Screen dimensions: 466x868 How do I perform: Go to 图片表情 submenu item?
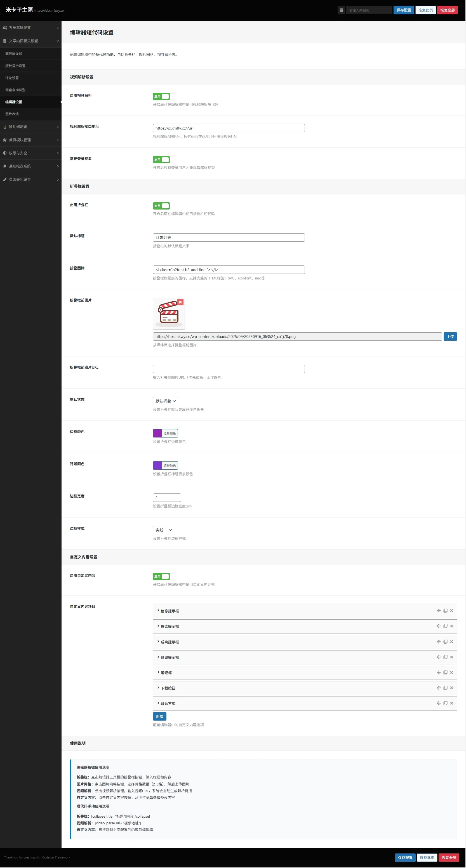[12, 114]
